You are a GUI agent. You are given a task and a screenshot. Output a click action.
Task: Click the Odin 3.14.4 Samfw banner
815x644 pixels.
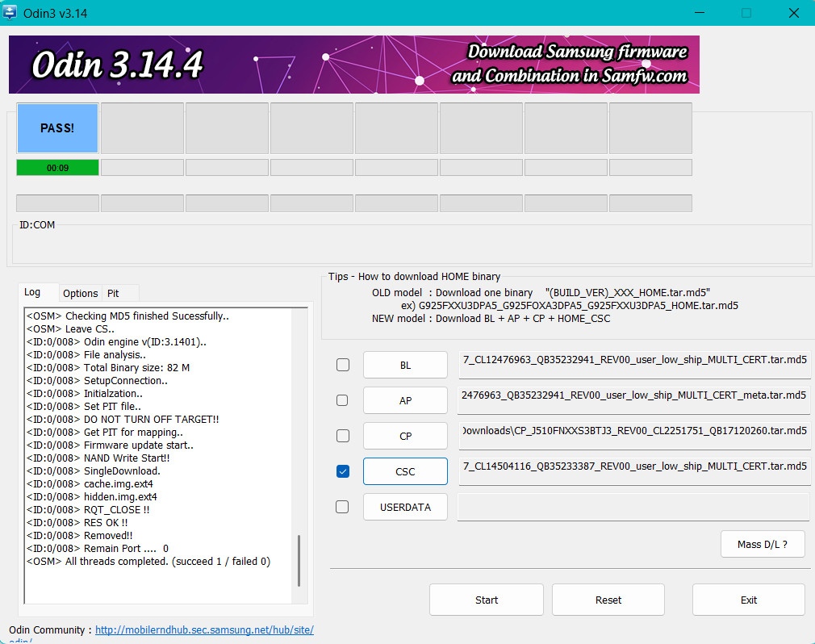click(x=354, y=65)
